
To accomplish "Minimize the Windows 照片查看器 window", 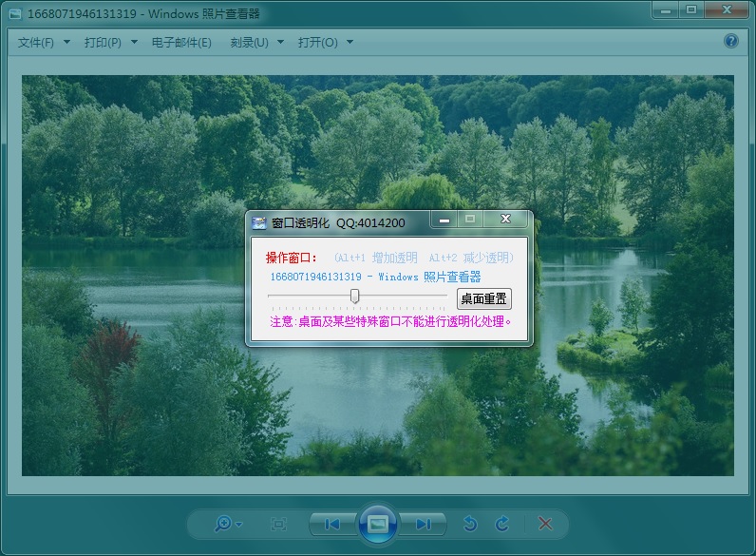I will (x=666, y=10).
